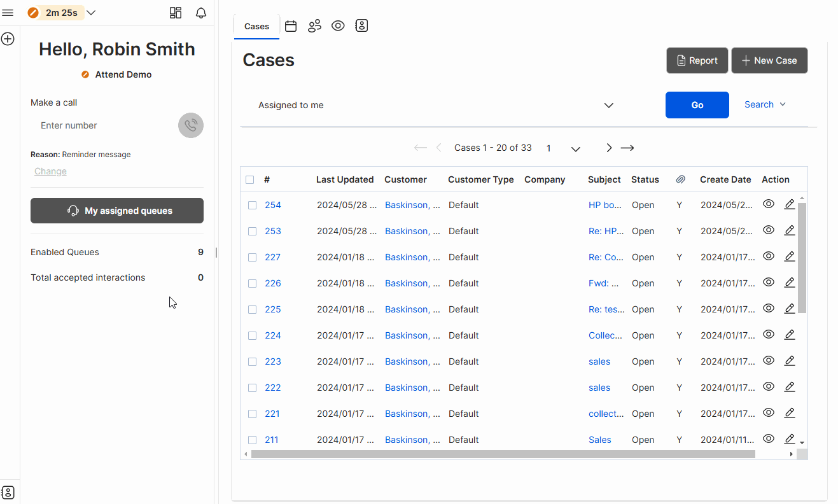Check the box for case 253
The image size is (838, 504).
tap(252, 231)
